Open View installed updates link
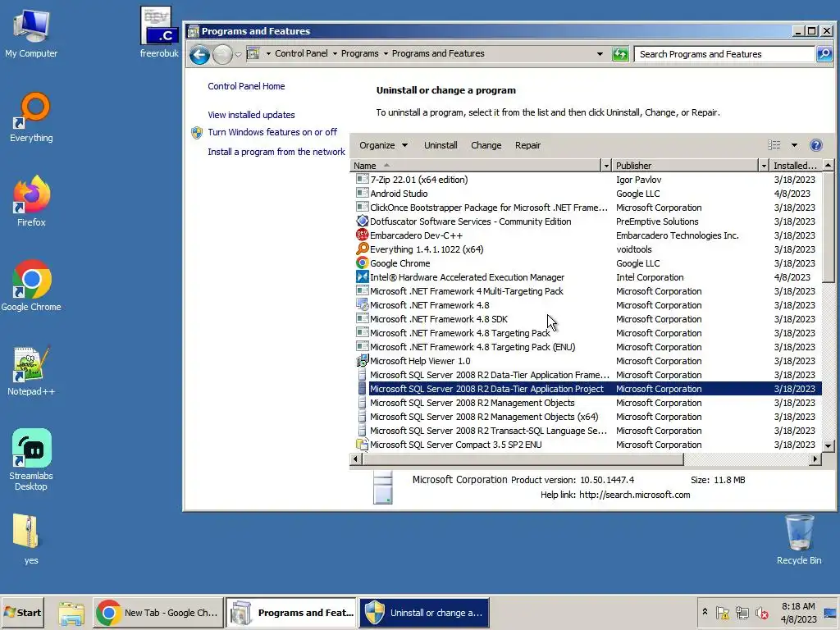 [251, 115]
